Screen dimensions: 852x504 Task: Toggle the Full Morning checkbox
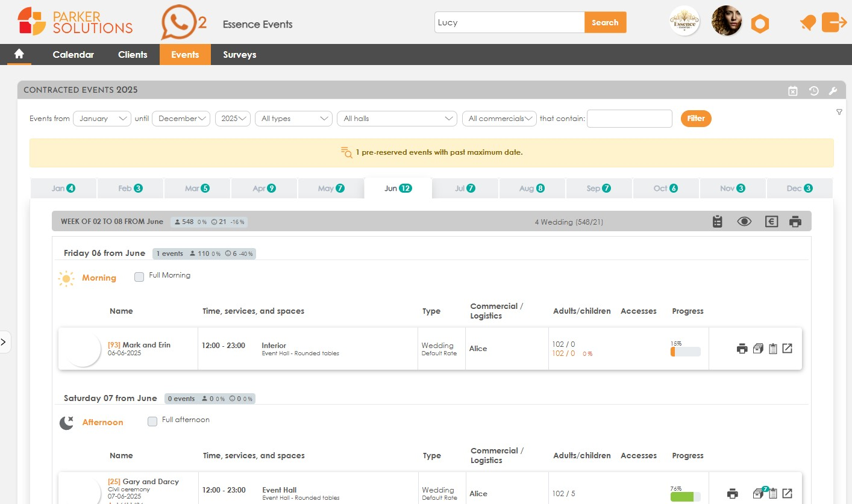click(139, 276)
